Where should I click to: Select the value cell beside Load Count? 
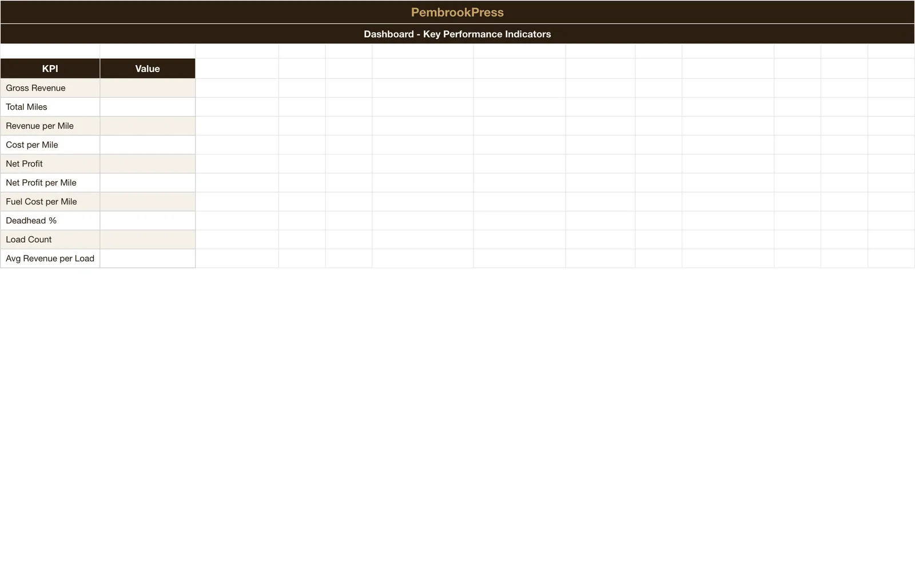[x=148, y=239]
